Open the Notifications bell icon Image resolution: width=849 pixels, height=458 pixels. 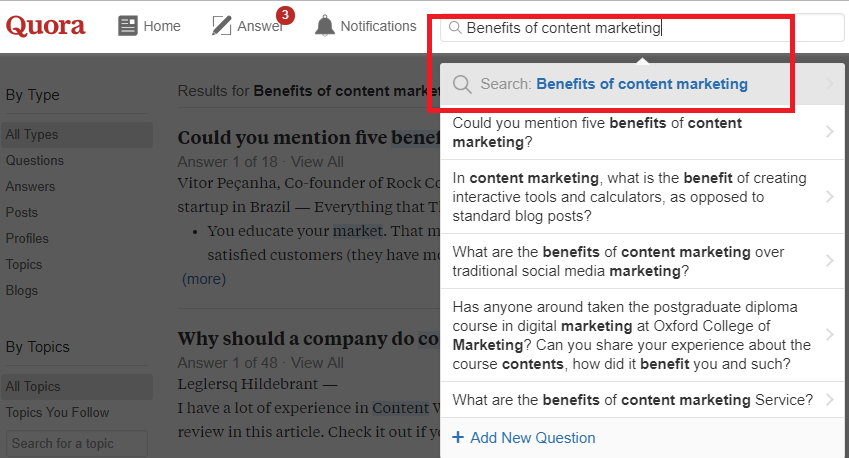pyautogui.click(x=324, y=26)
